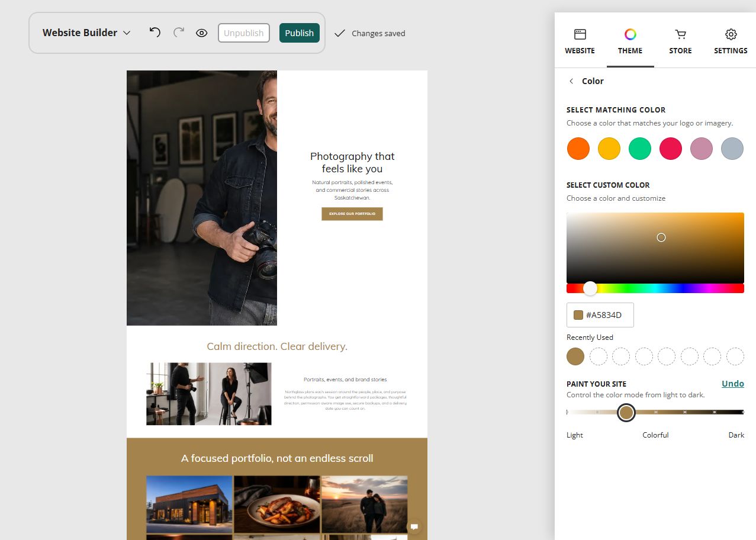The image size is (756, 540).
Task: Choose the orange matching color
Action: pos(578,149)
